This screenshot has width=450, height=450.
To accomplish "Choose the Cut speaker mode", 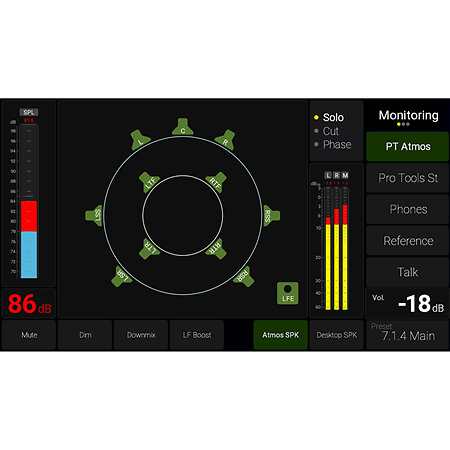I will coord(326,131).
